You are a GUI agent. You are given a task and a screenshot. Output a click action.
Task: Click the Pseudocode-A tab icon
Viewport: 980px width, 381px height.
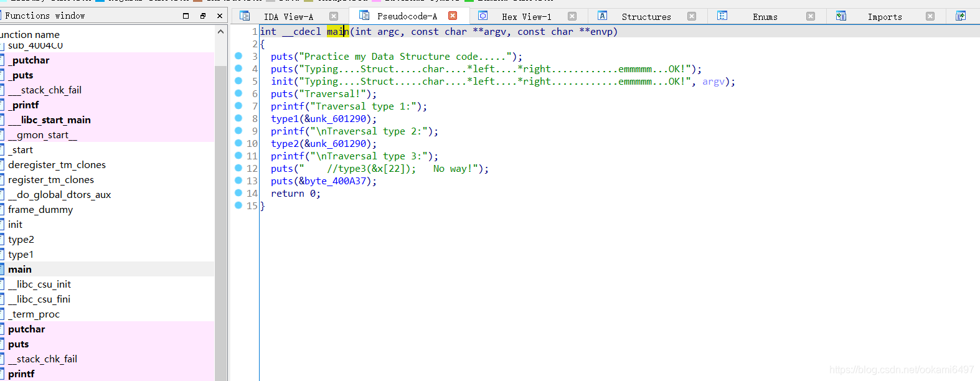click(364, 15)
